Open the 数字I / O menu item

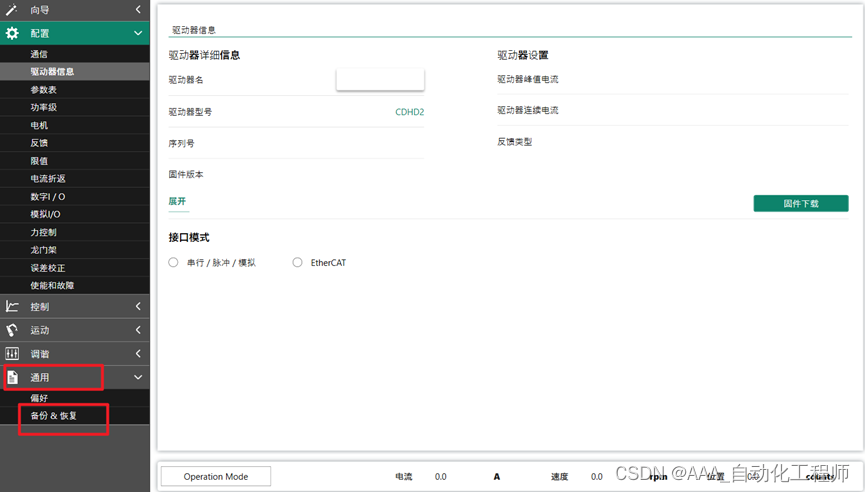[74, 196]
